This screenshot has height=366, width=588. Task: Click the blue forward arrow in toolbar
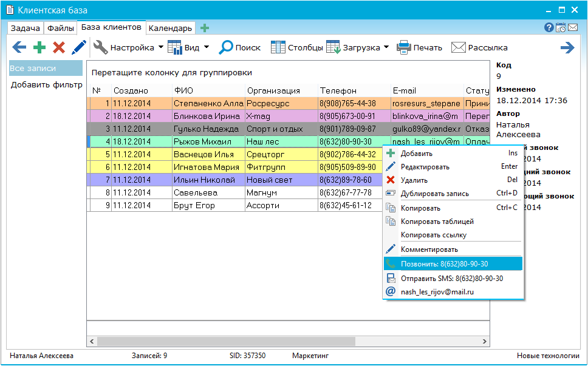[x=567, y=47]
